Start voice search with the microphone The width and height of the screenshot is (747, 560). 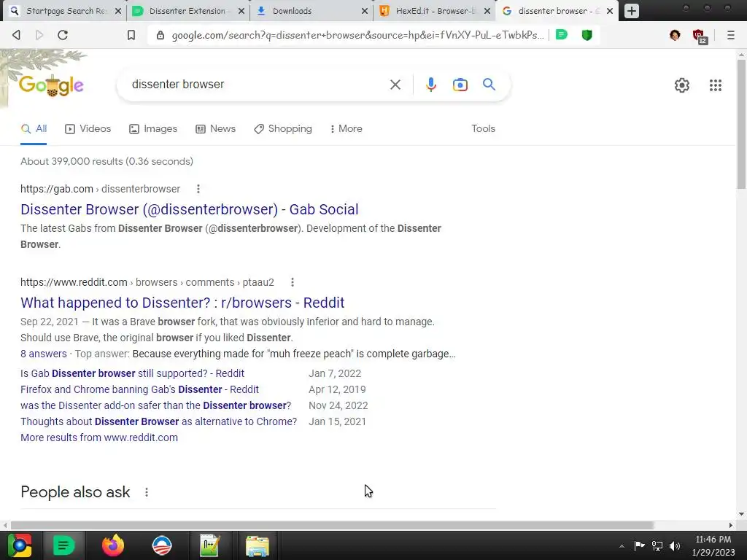[x=430, y=85]
